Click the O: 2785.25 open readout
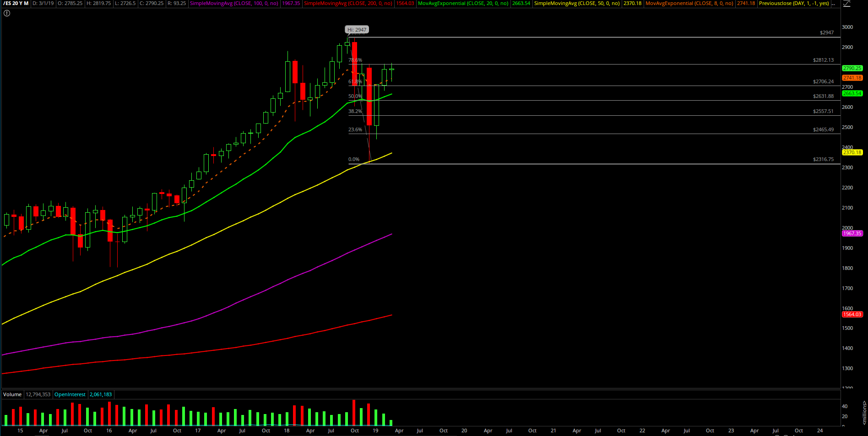Viewport: 868px width, 436px height. click(70, 3)
